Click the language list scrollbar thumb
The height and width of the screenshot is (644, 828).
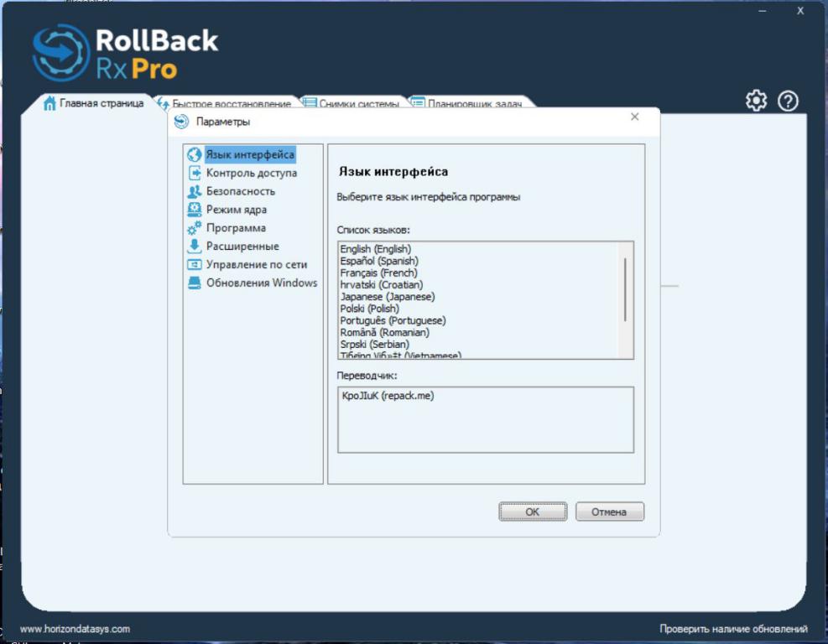[x=625, y=288]
